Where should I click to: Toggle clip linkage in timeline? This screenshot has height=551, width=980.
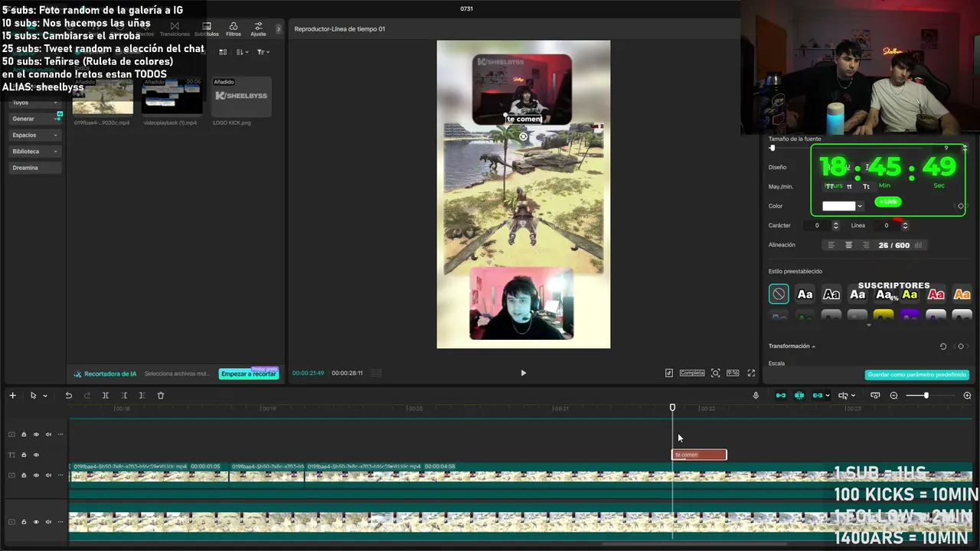coord(818,396)
